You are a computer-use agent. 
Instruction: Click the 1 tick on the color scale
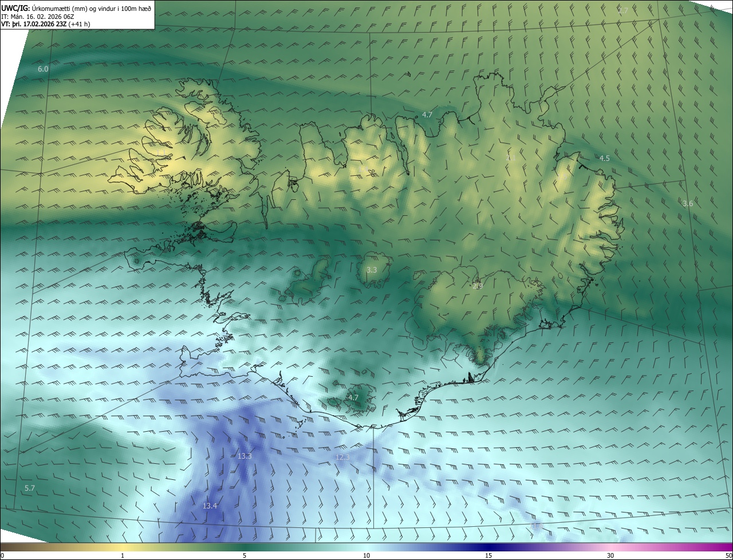coord(123,555)
